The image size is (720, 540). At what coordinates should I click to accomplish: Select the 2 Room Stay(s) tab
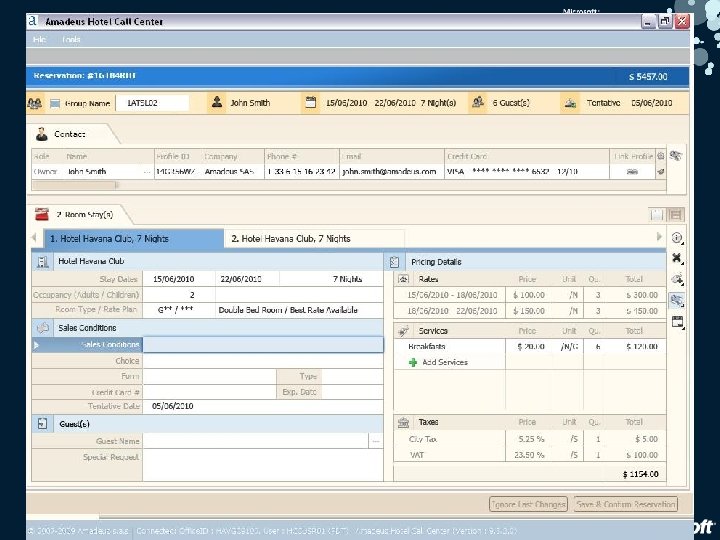[x=76, y=214]
